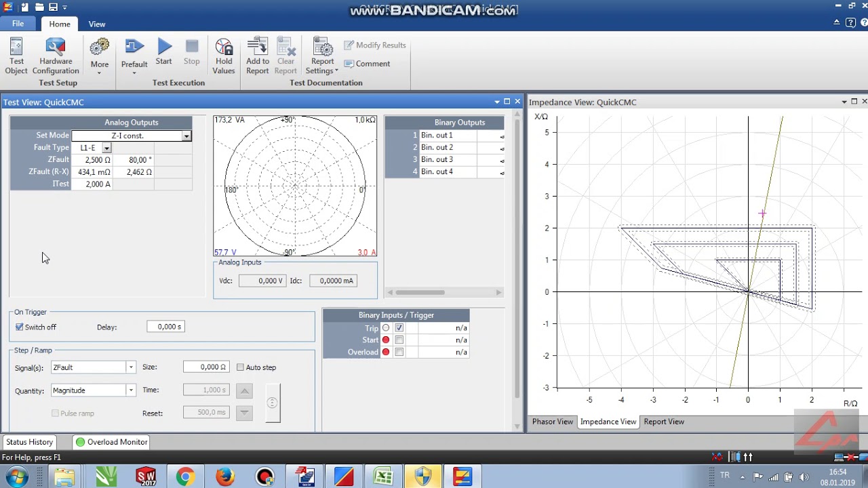Enable the Start trigger checkbox
Image resolution: width=868 pixels, height=488 pixels.
[399, 340]
